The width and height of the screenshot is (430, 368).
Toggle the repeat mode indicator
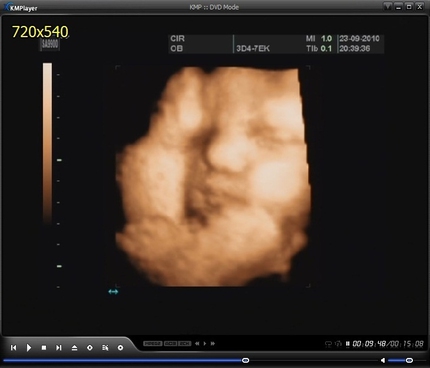click(x=328, y=344)
